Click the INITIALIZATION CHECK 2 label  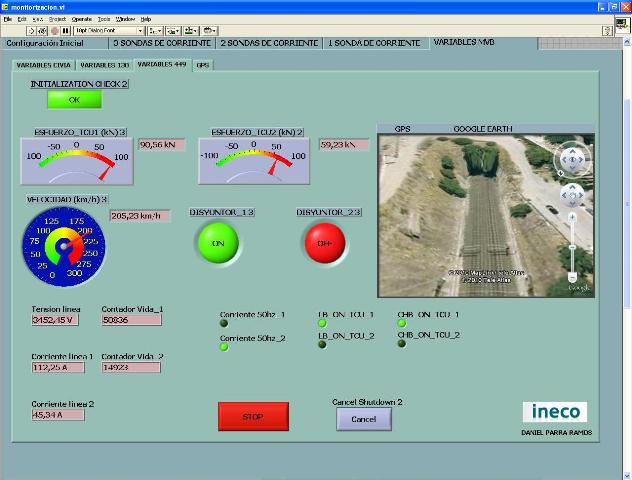79,84
